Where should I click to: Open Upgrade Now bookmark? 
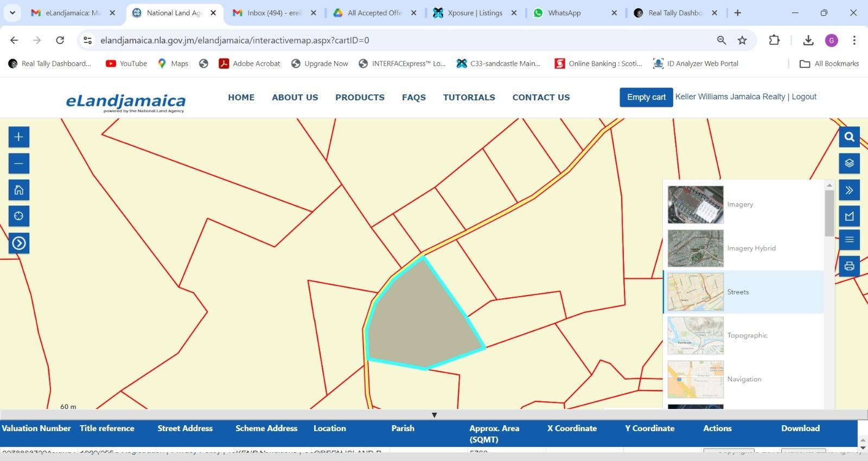coord(320,63)
